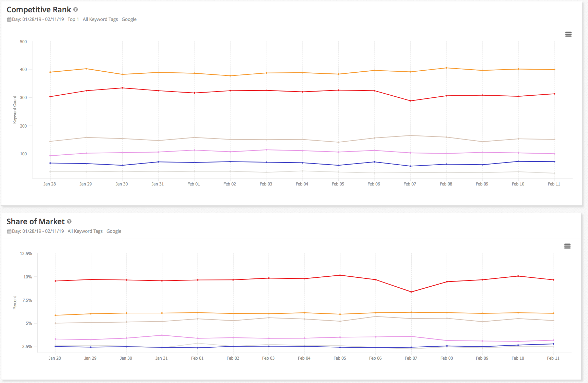This screenshot has width=588, height=383.
Task: Open All Keyword Tags filter on Competitive Rank
Action: (x=100, y=19)
